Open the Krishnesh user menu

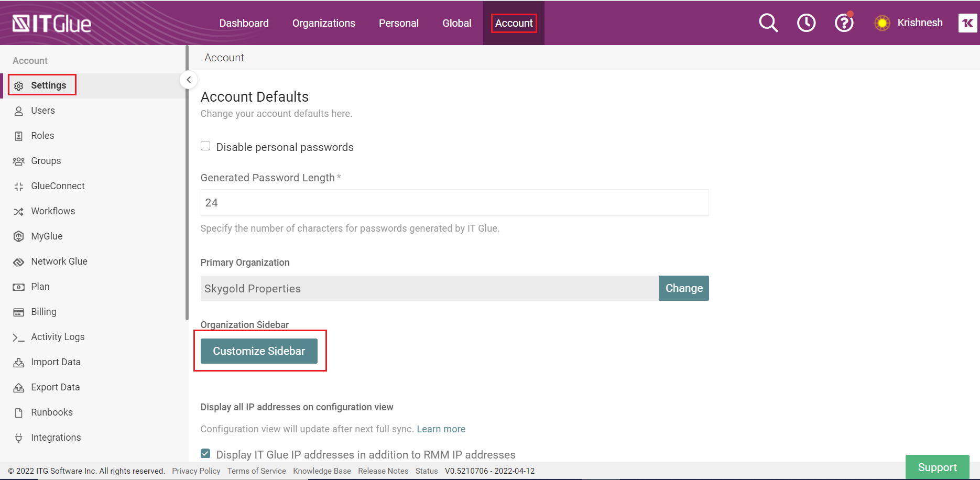[920, 23]
